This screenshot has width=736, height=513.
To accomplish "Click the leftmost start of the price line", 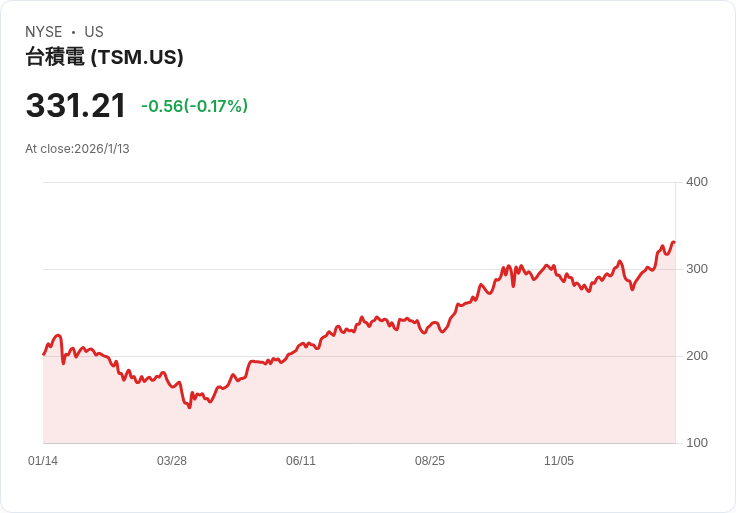I will point(44,354).
